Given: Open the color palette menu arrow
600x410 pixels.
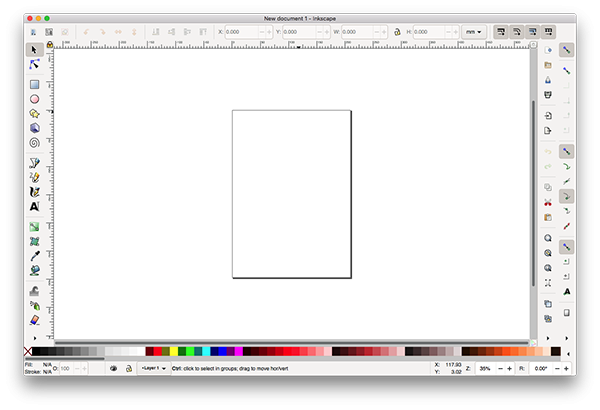Looking at the screenshot, I should pos(568,354).
